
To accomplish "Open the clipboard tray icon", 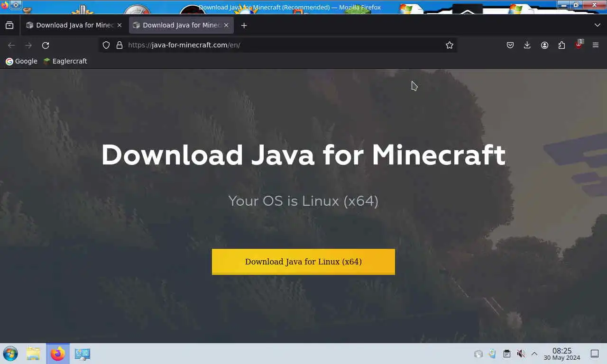I will (506, 354).
